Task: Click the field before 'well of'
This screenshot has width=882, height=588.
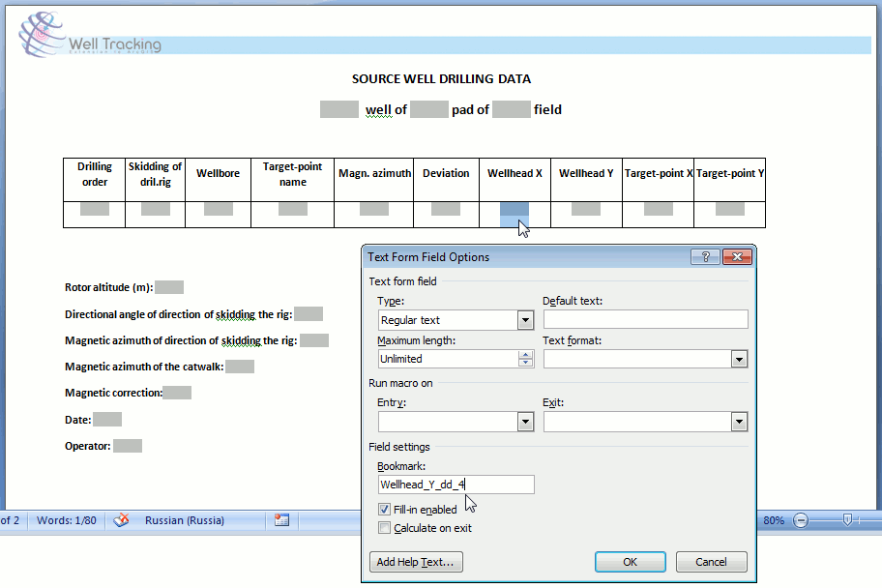Action: tap(339, 109)
